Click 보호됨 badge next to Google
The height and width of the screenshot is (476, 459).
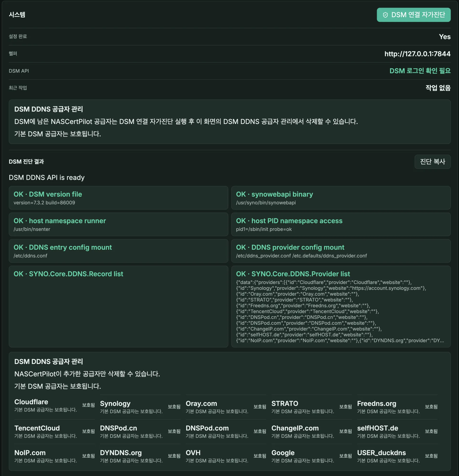(345, 456)
